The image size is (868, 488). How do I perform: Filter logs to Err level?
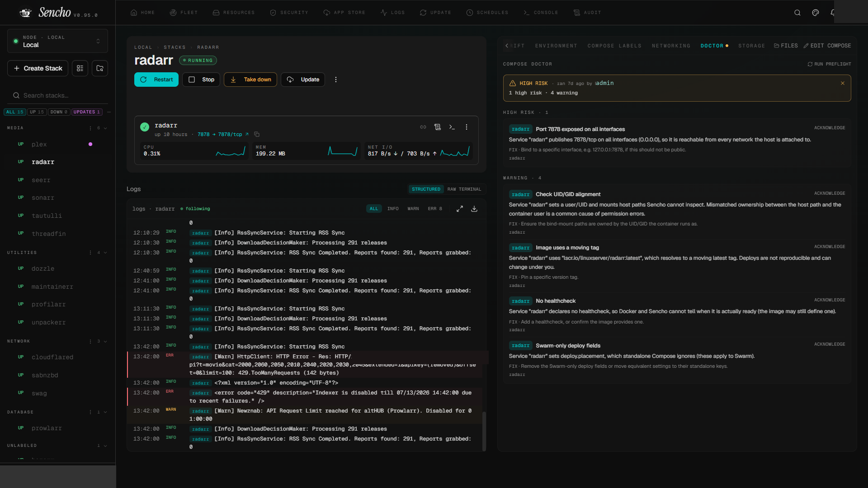[435, 209]
